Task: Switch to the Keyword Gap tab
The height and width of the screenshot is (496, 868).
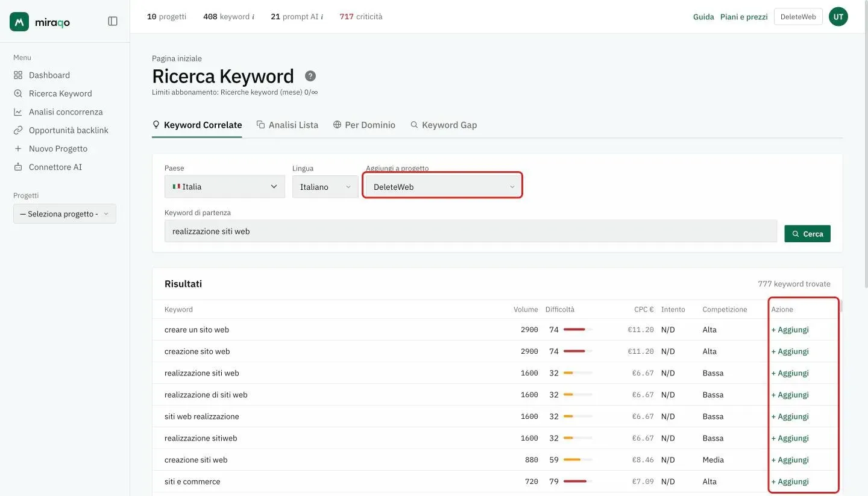Action: pos(444,125)
